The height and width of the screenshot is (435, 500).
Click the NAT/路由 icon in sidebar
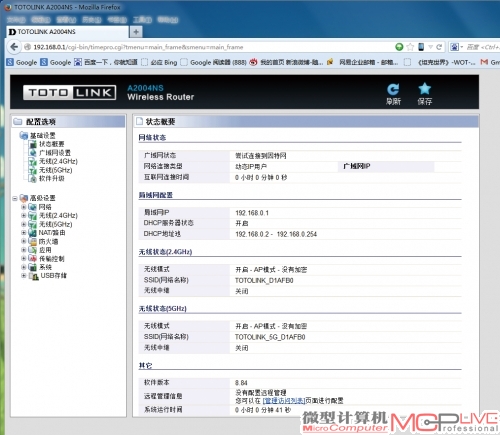click(32, 233)
